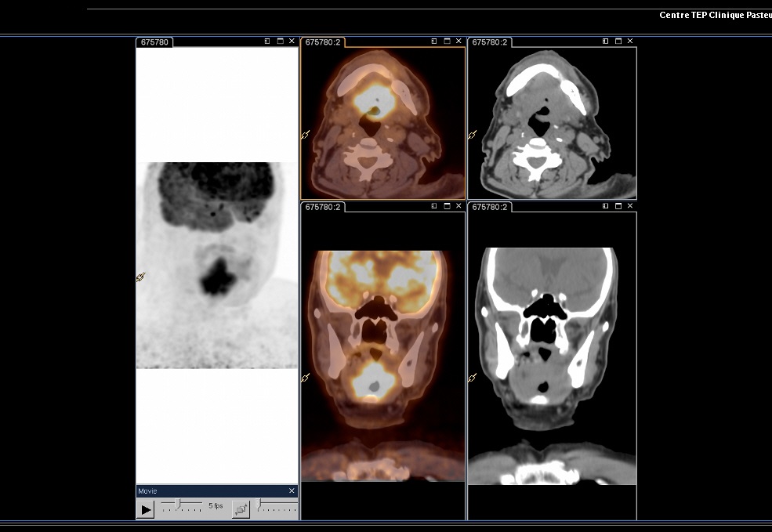Toggle link icon on axial fused PET/CT view
Image resolution: width=772 pixels, height=532 pixels.
pyautogui.click(x=305, y=134)
